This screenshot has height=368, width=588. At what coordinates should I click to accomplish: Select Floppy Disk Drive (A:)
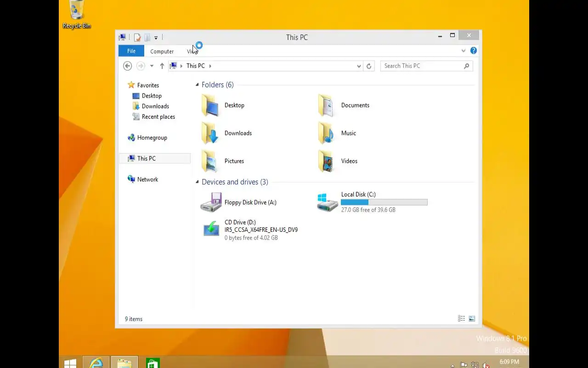238,202
